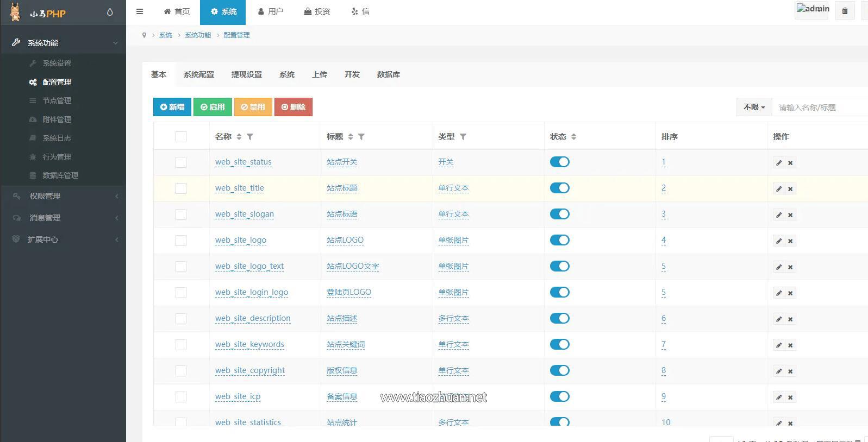Viewport: 868px width, 442px height.
Task: Sort by 状态 column arrows
Action: pos(574,137)
